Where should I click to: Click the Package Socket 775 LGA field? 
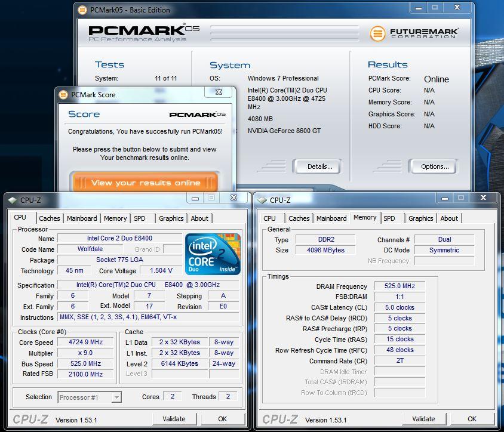click(x=119, y=260)
